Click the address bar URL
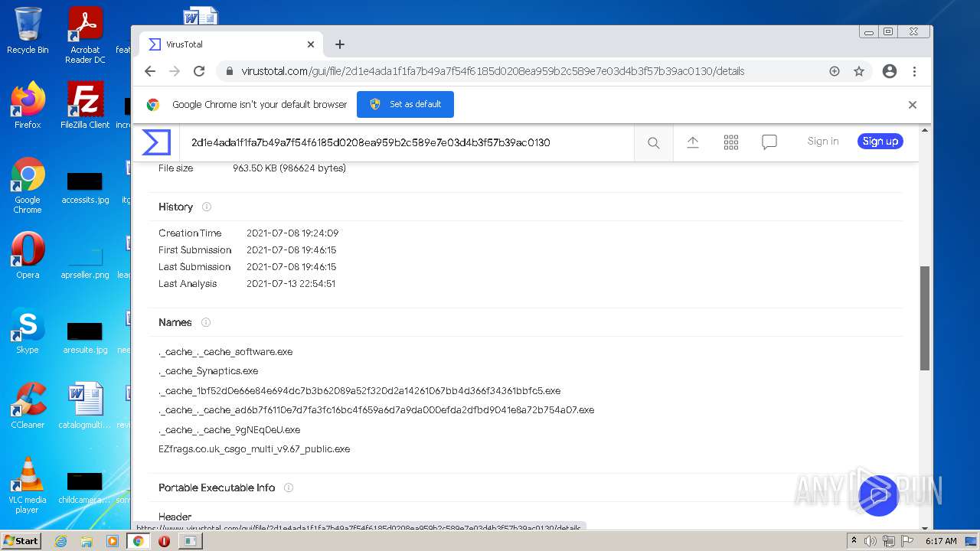 [x=493, y=71]
